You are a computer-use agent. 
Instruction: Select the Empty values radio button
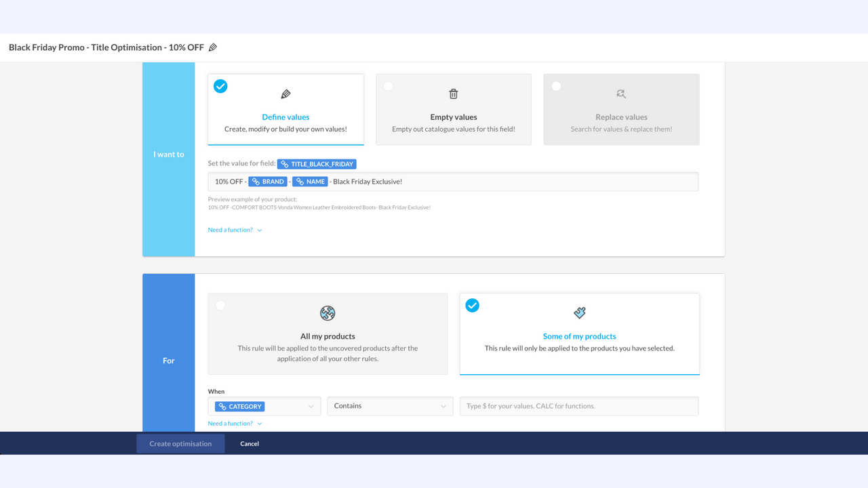[388, 86]
